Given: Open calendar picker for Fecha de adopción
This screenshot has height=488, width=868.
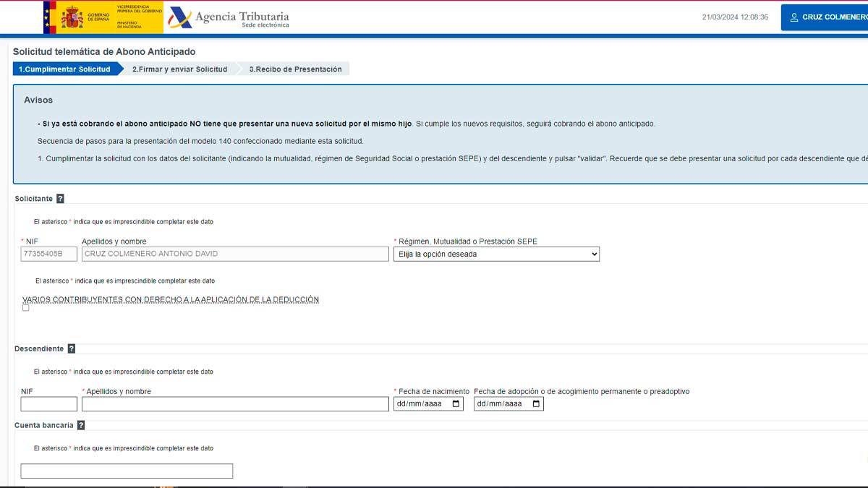Looking at the screenshot, I should (x=536, y=404).
